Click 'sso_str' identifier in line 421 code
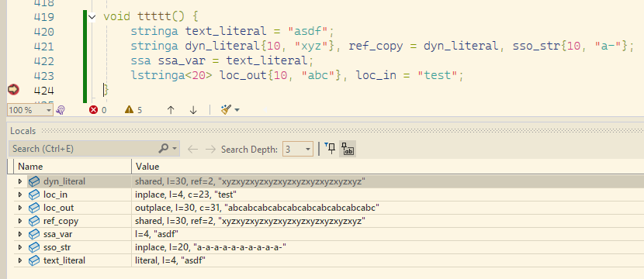644x279 pixels. click(536, 46)
